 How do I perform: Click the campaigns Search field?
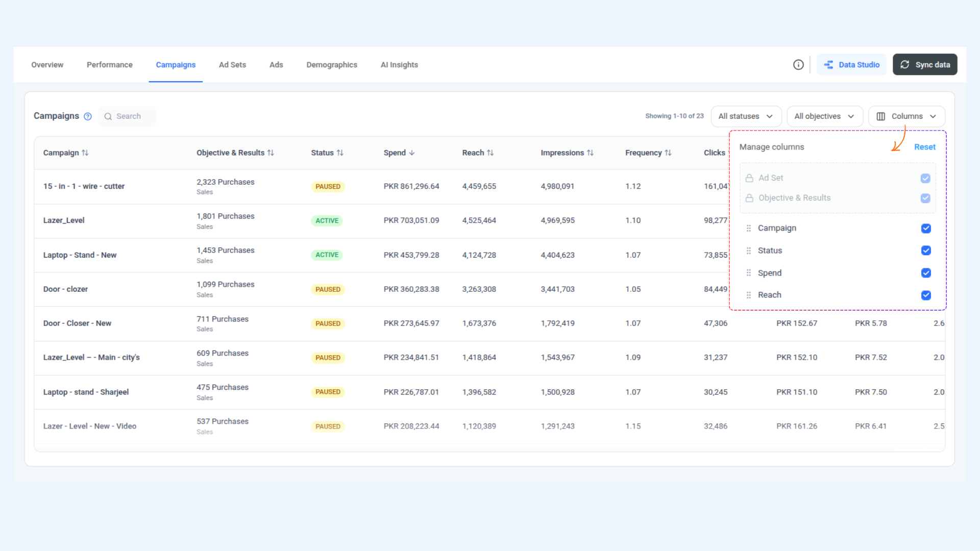click(128, 116)
